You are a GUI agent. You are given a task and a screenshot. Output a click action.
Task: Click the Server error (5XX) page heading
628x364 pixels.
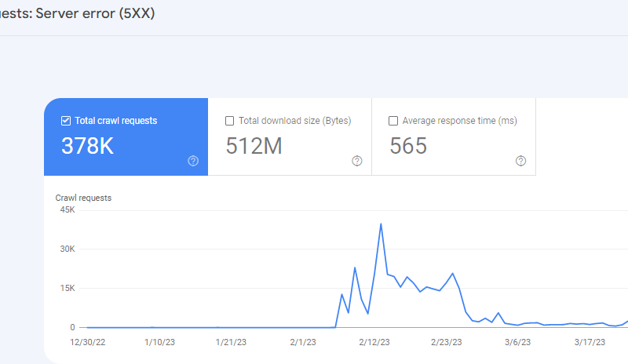click(77, 13)
